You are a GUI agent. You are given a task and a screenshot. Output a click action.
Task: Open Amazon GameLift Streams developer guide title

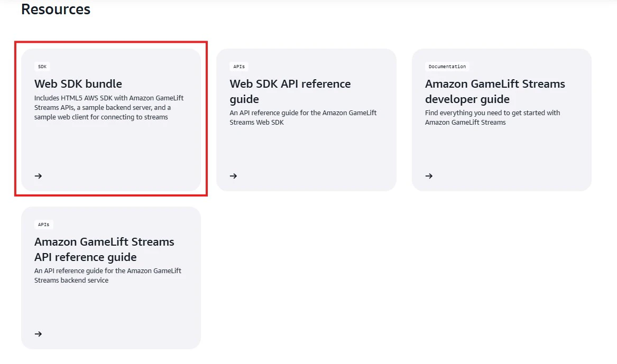click(x=495, y=91)
